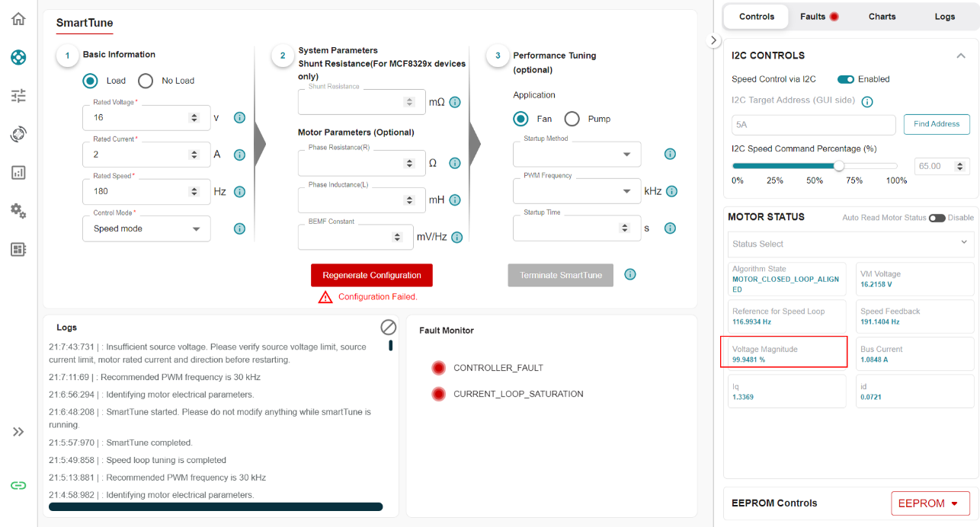980x527 pixels.
Task: Adjust the Rated Voltage stepper arrows
Action: click(194, 117)
